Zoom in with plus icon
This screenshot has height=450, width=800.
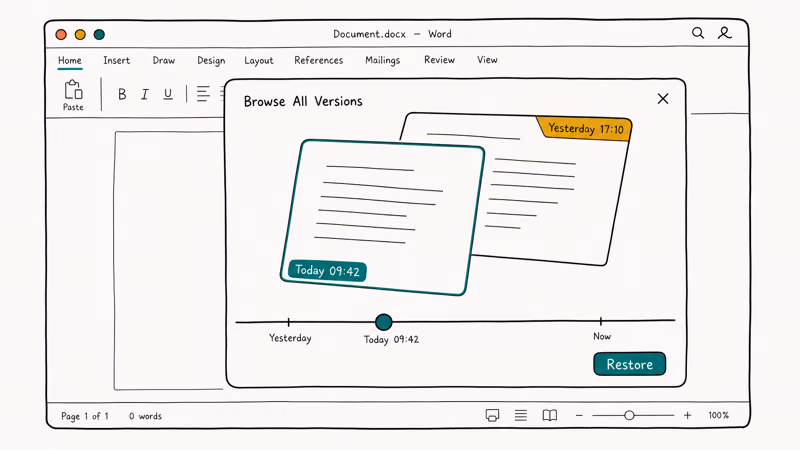click(x=687, y=415)
